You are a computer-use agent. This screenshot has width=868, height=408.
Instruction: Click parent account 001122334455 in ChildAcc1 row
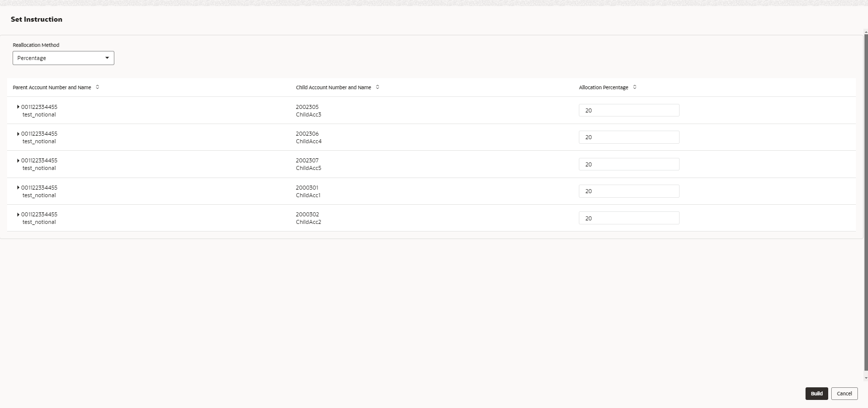point(39,188)
